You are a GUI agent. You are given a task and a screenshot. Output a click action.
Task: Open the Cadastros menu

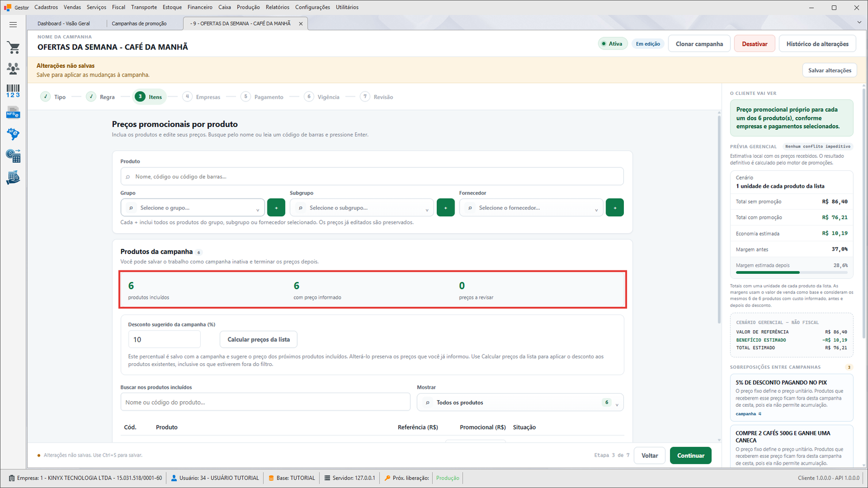pos(46,7)
